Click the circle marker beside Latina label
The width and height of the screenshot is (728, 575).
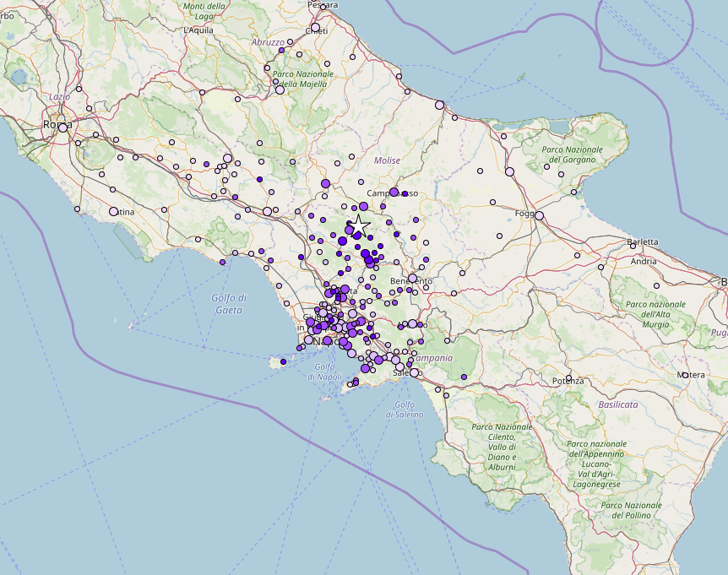[114, 212]
